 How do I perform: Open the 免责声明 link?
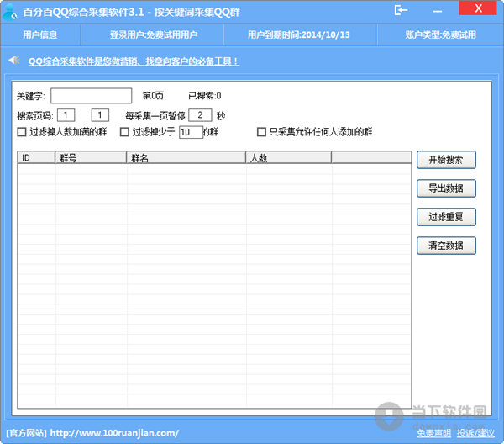(433, 433)
